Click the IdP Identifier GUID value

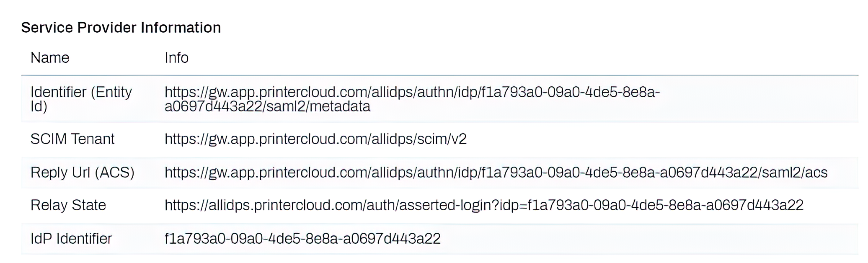click(302, 239)
